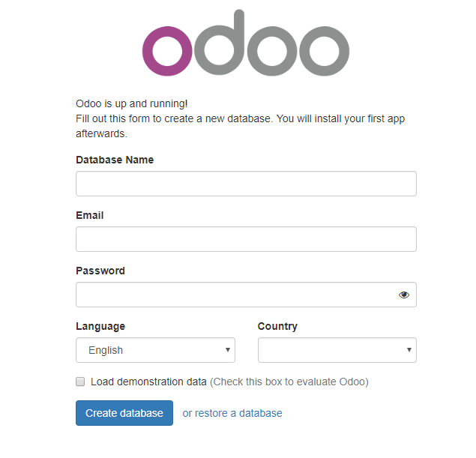
Task: Click the Language field label
Action: click(x=100, y=326)
